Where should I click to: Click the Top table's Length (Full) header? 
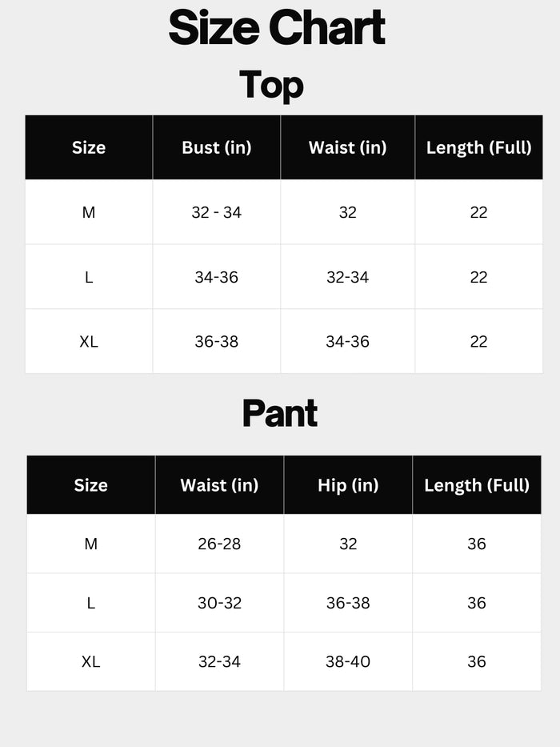pyautogui.click(x=478, y=147)
